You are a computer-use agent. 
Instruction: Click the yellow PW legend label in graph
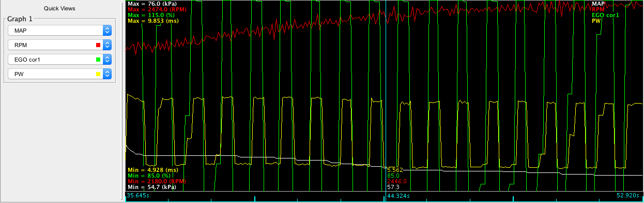point(596,21)
